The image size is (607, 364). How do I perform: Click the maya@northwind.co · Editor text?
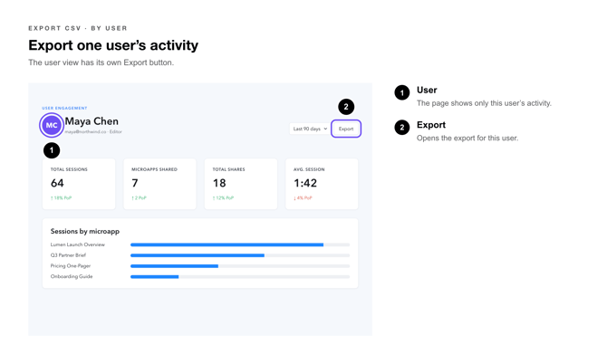[93, 132]
